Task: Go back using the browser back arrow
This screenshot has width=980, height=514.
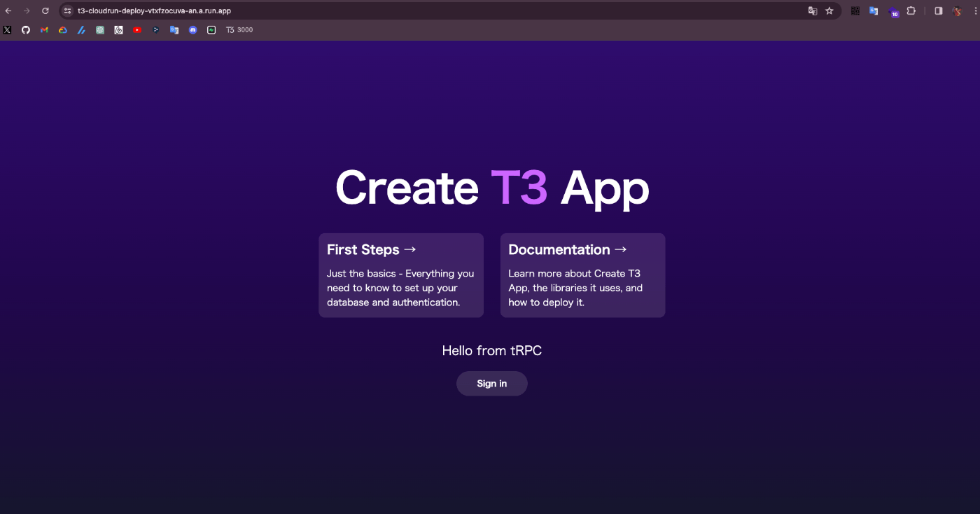Action: (x=8, y=11)
